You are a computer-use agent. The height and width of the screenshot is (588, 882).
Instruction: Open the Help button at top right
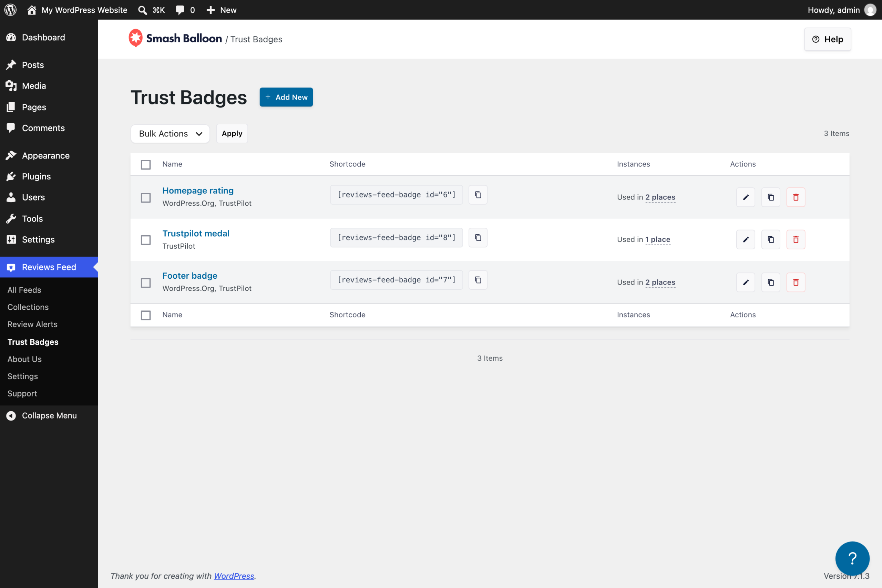pos(828,39)
